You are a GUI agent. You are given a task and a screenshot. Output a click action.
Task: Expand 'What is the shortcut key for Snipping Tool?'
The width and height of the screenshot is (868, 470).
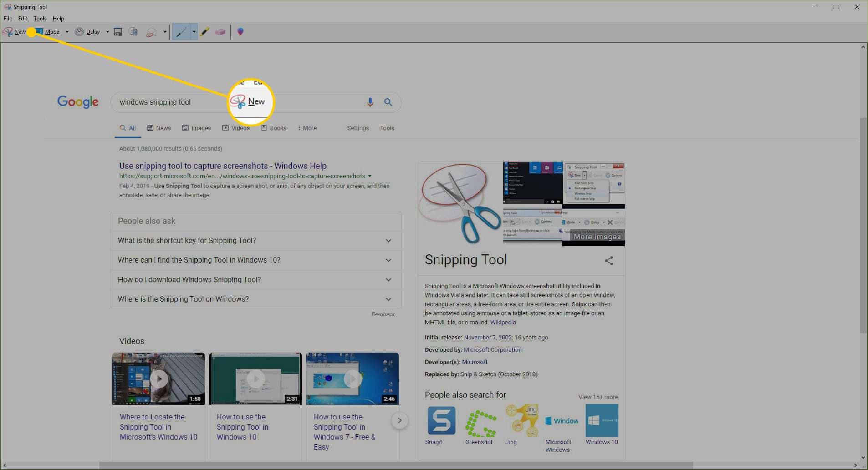click(255, 241)
